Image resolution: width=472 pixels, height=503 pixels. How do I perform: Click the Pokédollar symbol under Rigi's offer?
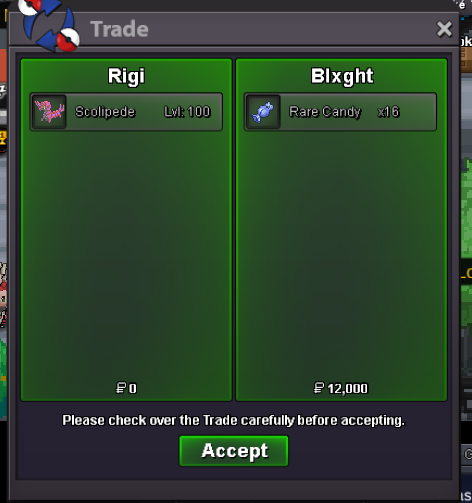click(120, 388)
